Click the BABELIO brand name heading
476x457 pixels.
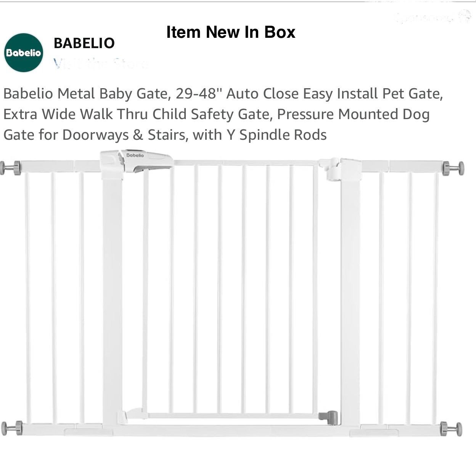84,43
